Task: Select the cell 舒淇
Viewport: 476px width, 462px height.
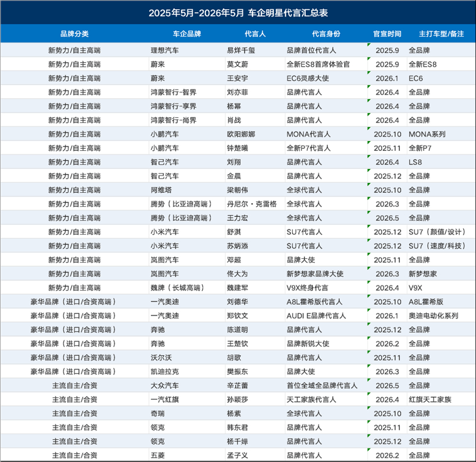Action: [234, 232]
